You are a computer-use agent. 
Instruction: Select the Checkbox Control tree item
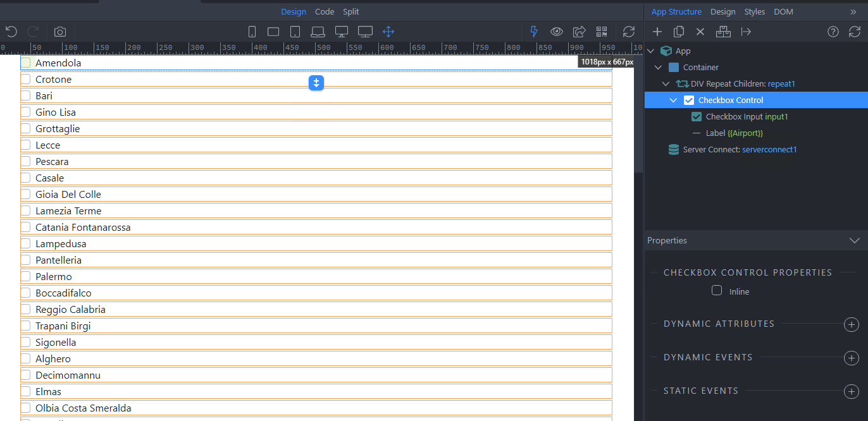(756, 100)
